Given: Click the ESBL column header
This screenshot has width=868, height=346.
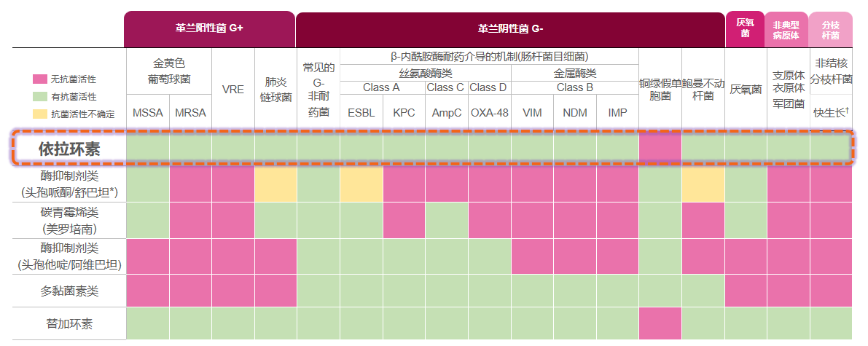Looking at the screenshot, I should [361, 113].
